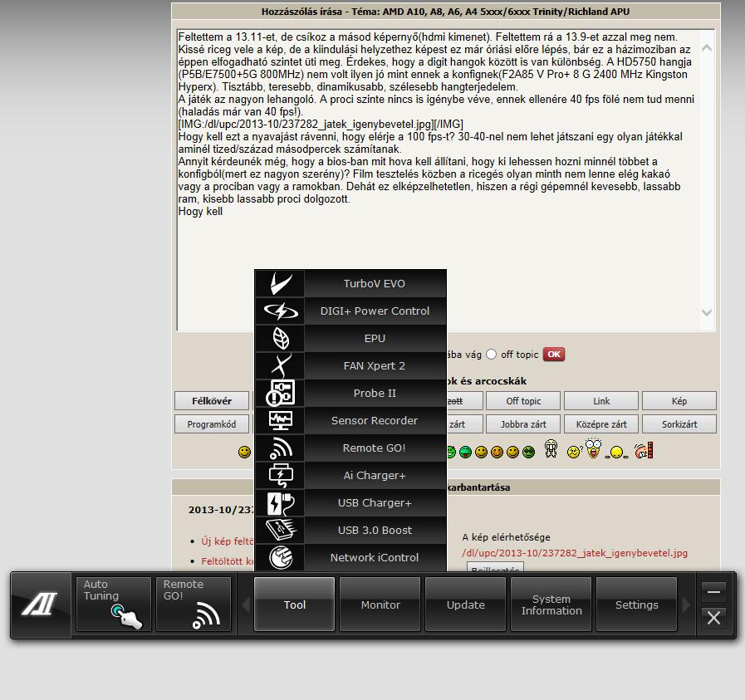Insert the green laughing smiley

coord(465,452)
